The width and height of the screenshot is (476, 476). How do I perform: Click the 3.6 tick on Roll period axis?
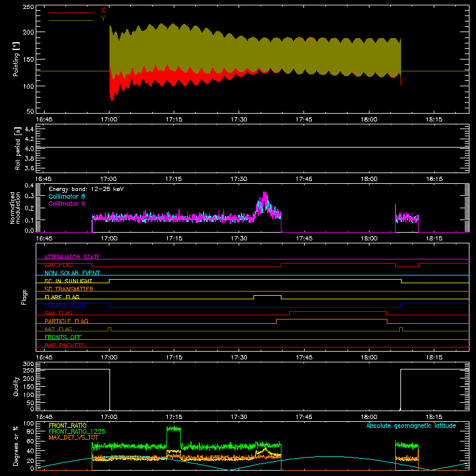point(29,168)
